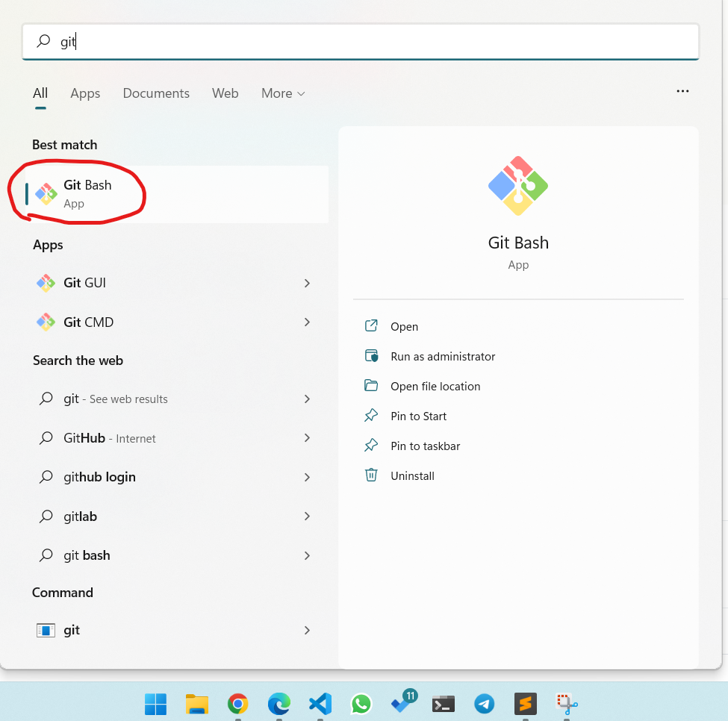This screenshot has height=721, width=728.
Task: Open the three-dots options menu
Action: point(682,91)
